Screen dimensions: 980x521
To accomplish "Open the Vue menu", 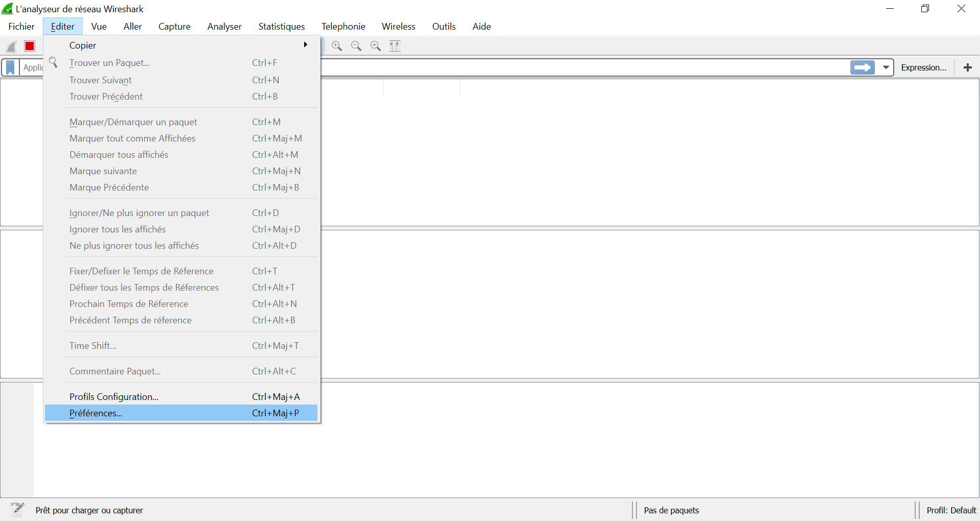I will click(99, 27).
